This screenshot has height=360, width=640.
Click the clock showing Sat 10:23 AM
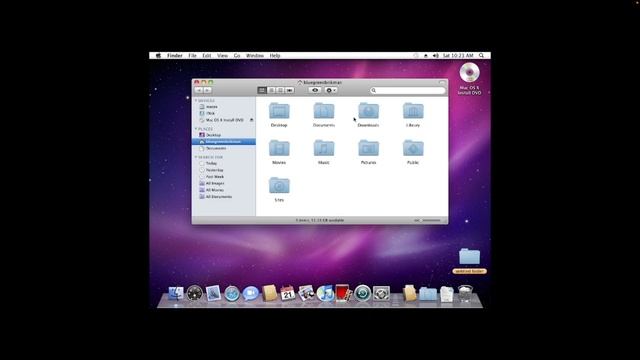(458, 56)
